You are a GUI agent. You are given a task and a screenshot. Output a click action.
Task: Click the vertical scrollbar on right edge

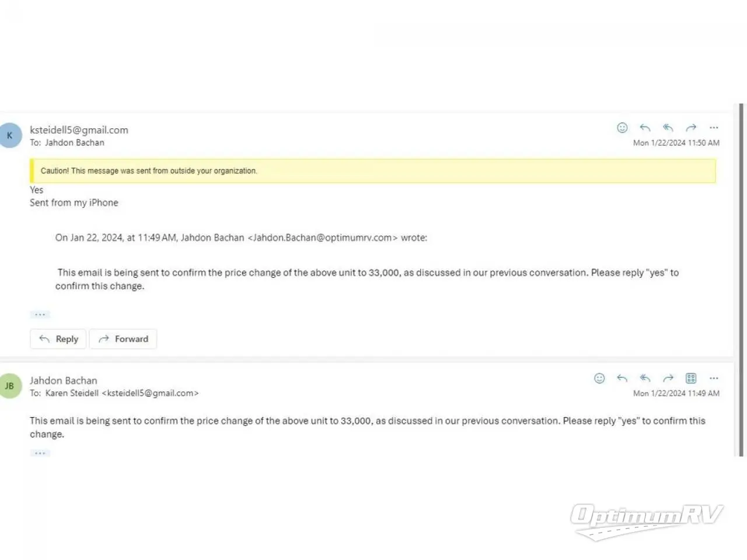(x=741, y=280)
